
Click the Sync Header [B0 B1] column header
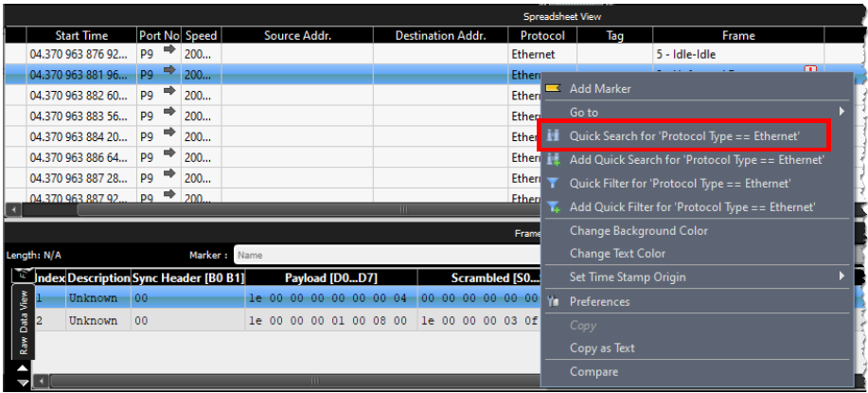tap(188, 278)
